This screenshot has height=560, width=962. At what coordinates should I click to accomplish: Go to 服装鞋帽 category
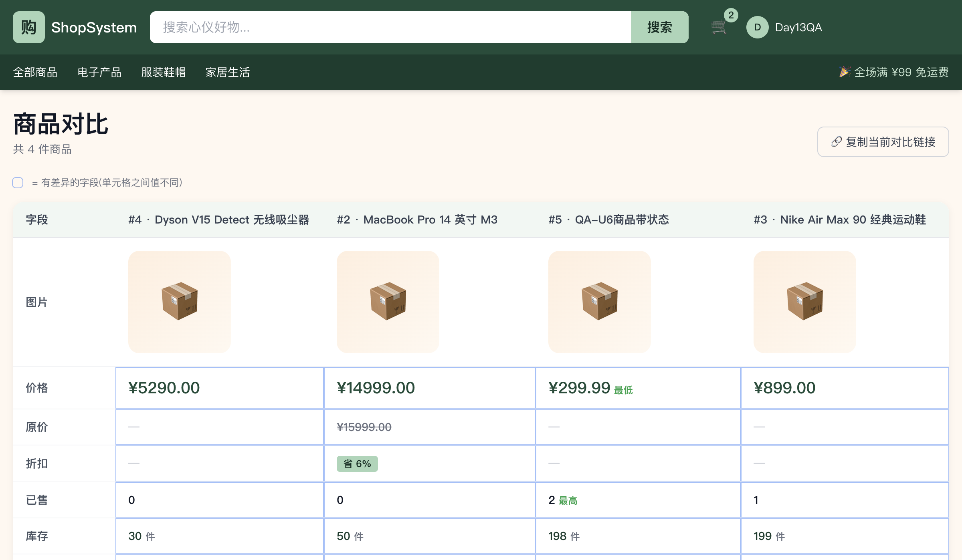click(x=164, y=72)
